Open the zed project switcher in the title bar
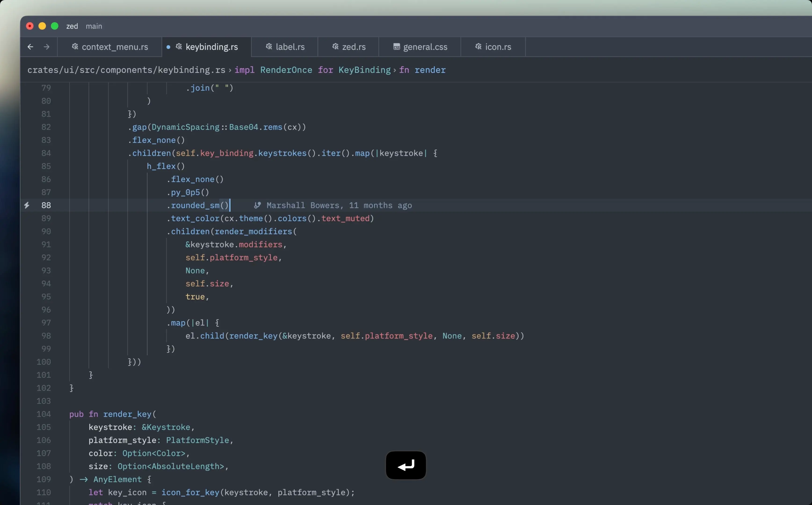Image resolution: width=812 pixels, height=505 pixels. (x=72, y=26)
